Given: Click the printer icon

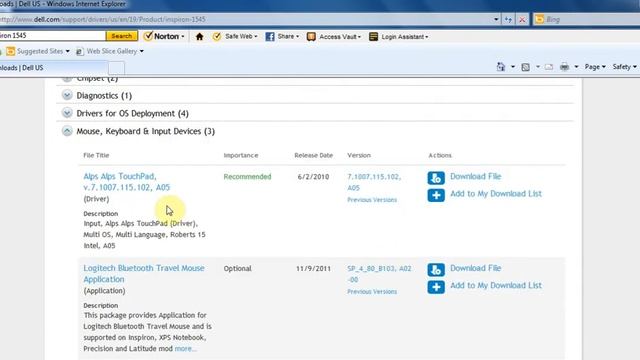Looking at the screenshot, I should [x=564, y=67].
